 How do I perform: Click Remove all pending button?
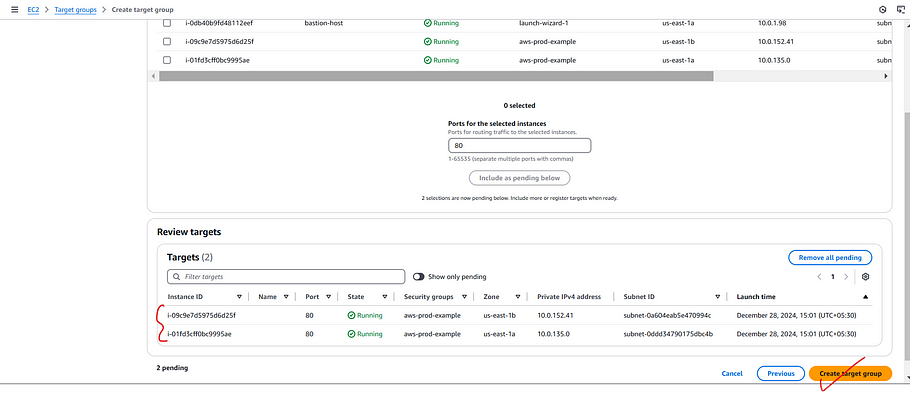point(830,258)
